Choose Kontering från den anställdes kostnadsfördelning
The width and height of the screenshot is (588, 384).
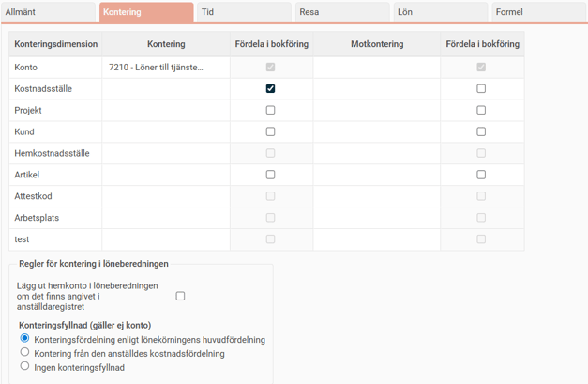coord(25,353)
